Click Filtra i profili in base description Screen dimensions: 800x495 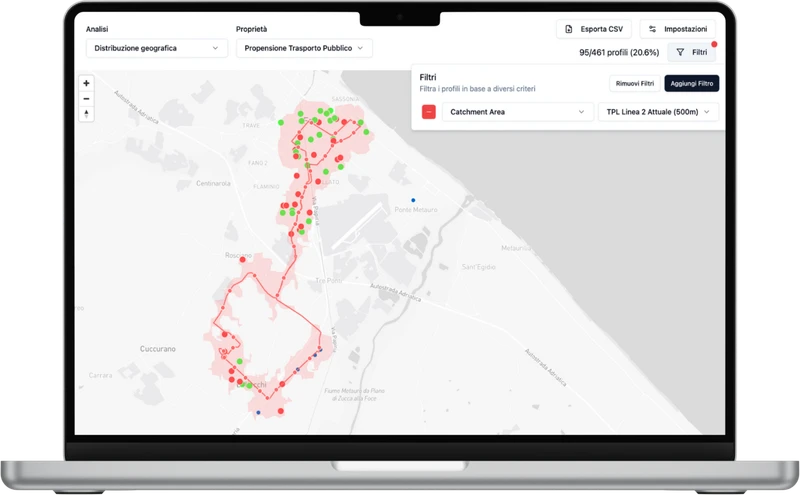(478, 89)
